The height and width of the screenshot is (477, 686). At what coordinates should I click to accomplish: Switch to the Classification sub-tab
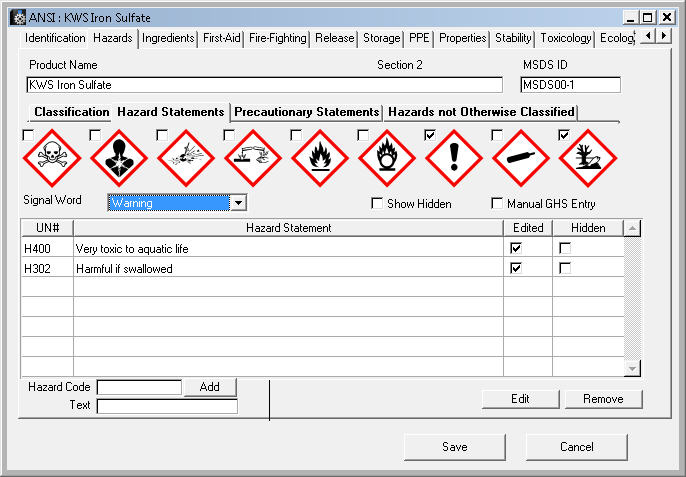(x=72, y=112)
